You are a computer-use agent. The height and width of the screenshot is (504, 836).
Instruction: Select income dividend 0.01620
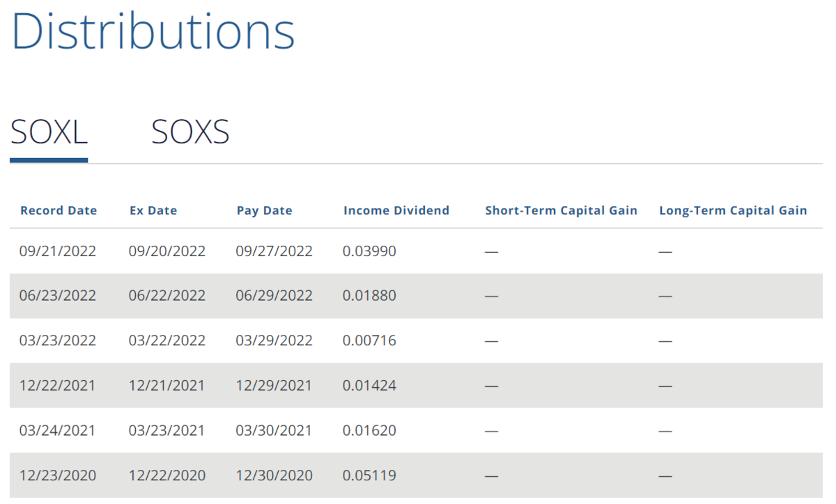[x=369, y=431]
